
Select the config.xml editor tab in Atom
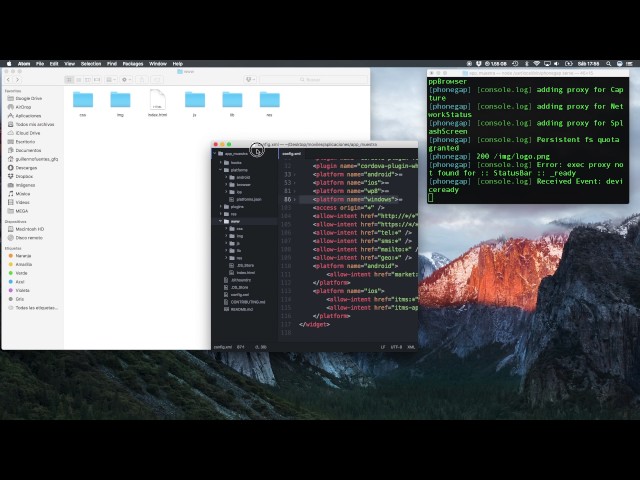[x=291, y=153]
